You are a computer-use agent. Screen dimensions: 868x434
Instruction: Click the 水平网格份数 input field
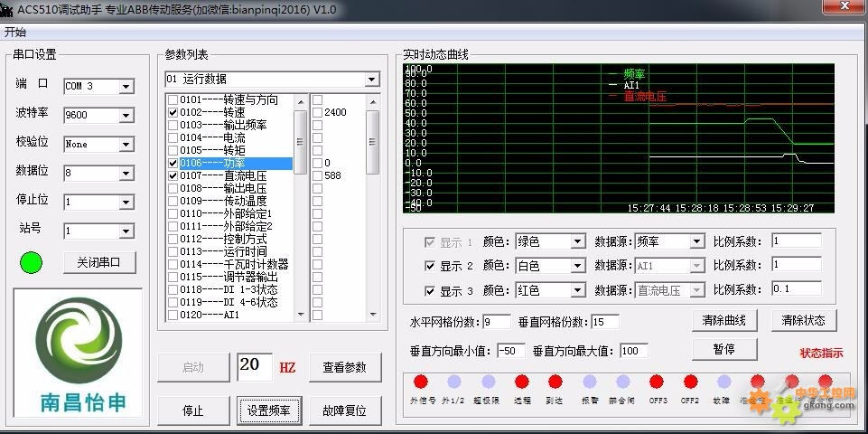[x=497, y=322]
